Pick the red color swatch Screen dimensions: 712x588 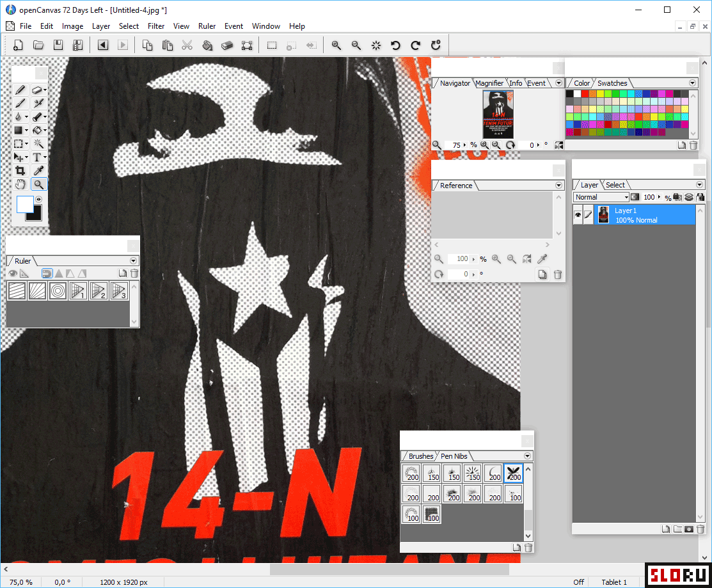(x=585, y=94)
